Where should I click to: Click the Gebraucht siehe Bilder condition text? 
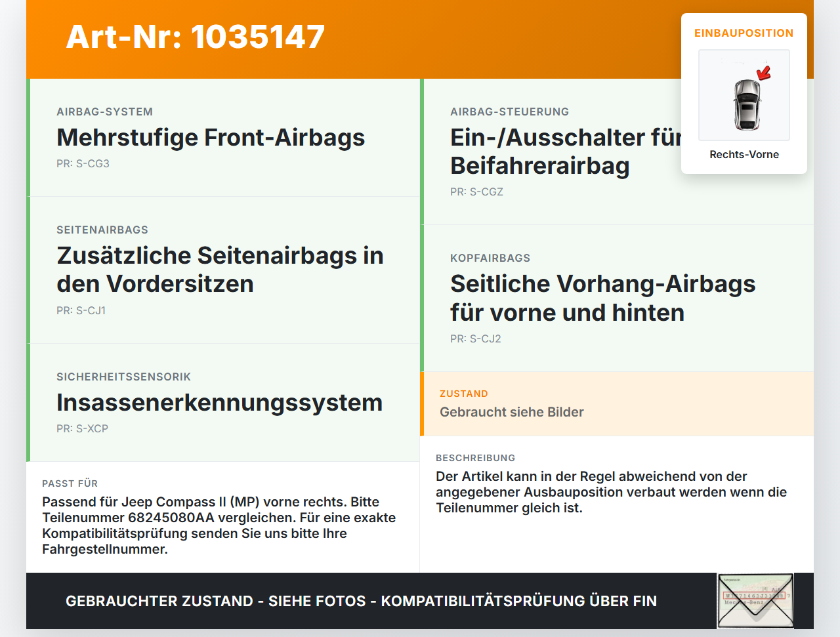512,412
